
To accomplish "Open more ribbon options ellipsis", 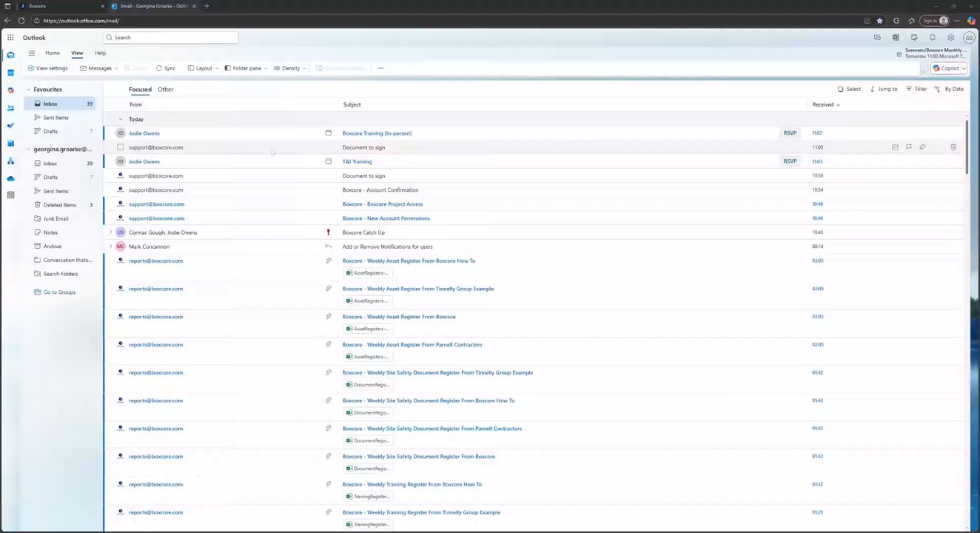I will [x=381, y=68].
